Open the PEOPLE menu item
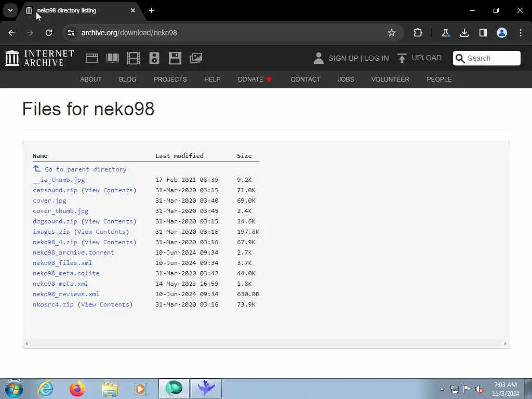The width and height of the screenshot is (532, 399). point(439,79)
